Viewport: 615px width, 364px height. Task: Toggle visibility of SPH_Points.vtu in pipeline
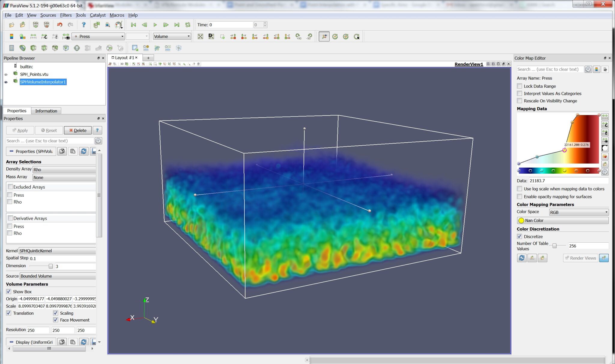coord(6,74)
